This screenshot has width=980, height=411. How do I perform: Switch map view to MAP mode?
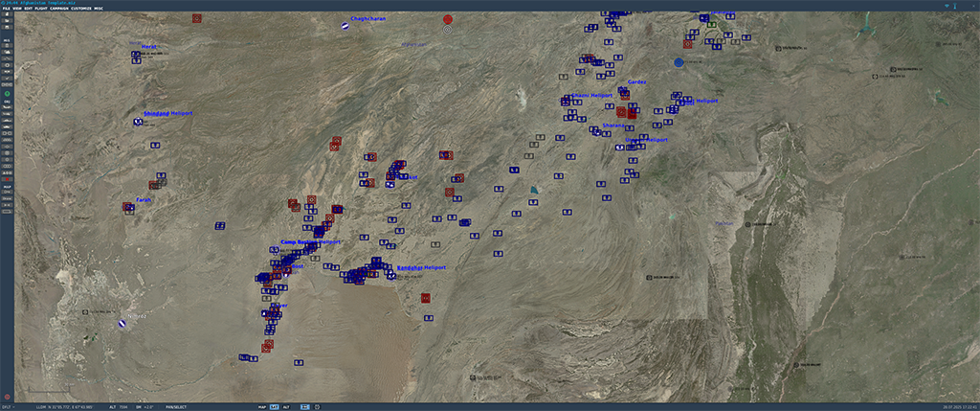pos(262,407)
